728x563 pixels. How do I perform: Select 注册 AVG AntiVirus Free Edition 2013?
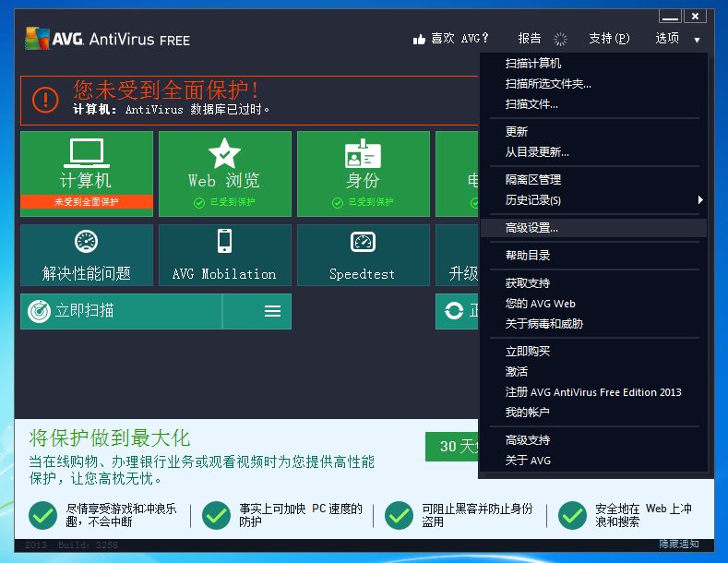[594, 392]
